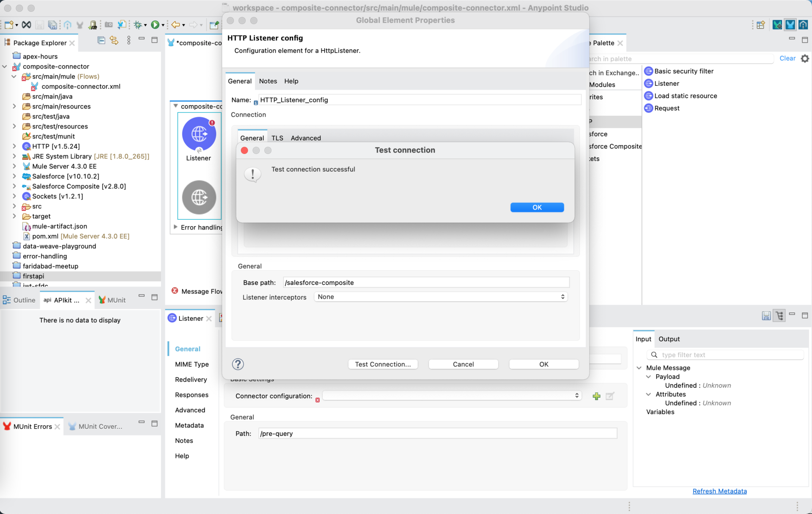
Task: Open the Notes tab in the dialog
Action: 268,81
